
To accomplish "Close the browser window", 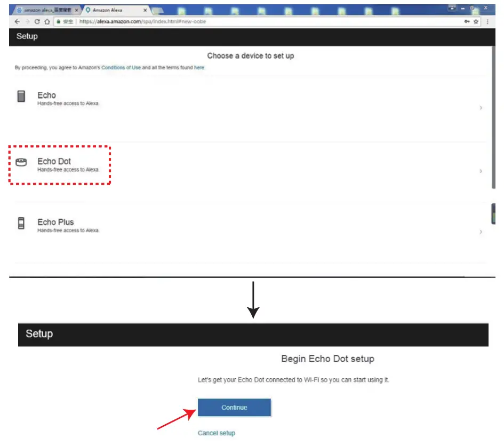I will [x=486, y=8].
